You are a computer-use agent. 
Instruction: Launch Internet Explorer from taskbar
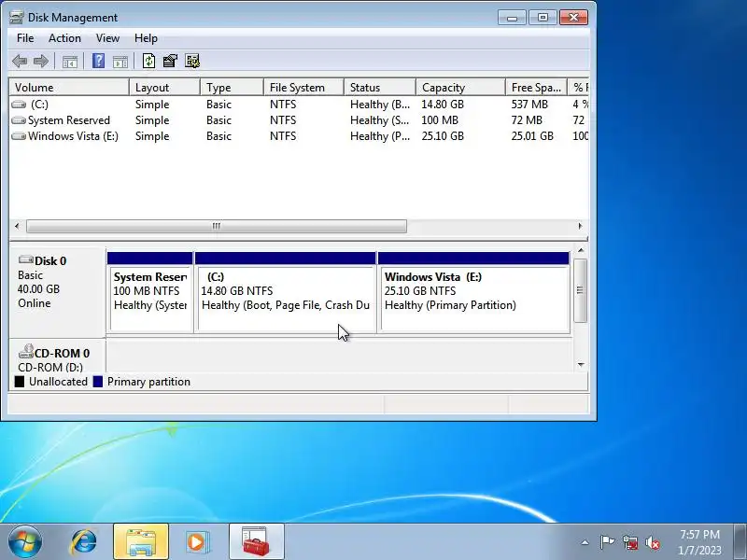point(83,542)
